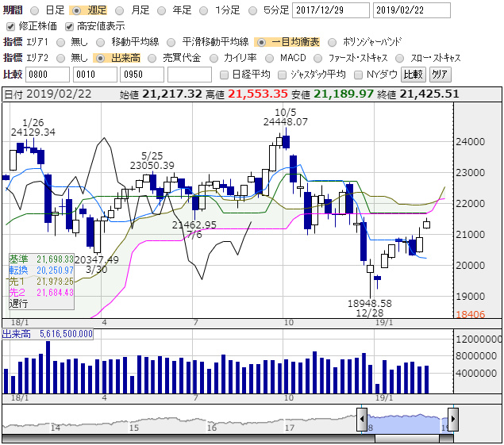Click the 比較 compare button
The image size is (504, 445).
pyautogui.click(x=414, y=75)
